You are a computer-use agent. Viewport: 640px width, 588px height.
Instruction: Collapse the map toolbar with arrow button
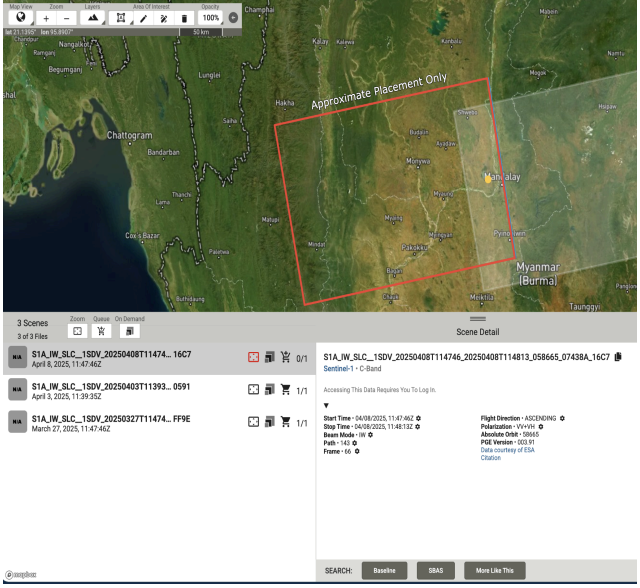coord(233,18)
